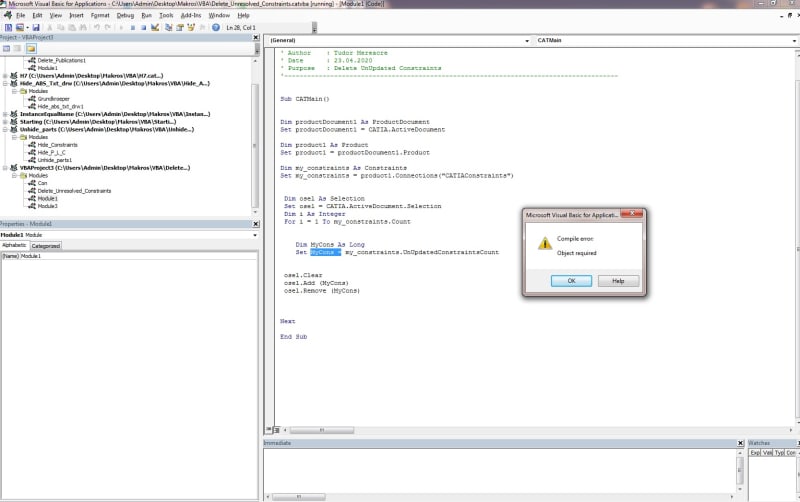Image resolution: width=800 pixels, height=502 pixels.
Task: Click View Code icon in Project pane
Action: point(6,48)
